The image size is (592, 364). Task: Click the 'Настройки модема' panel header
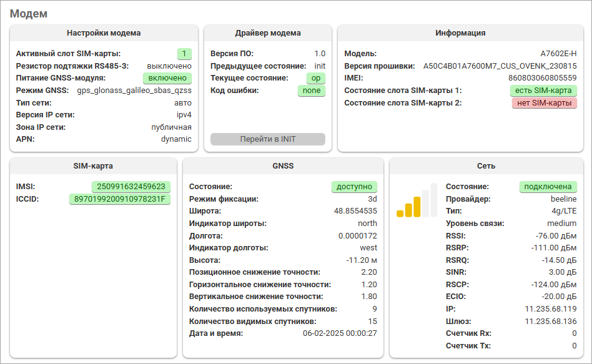(x=104, y=33)
